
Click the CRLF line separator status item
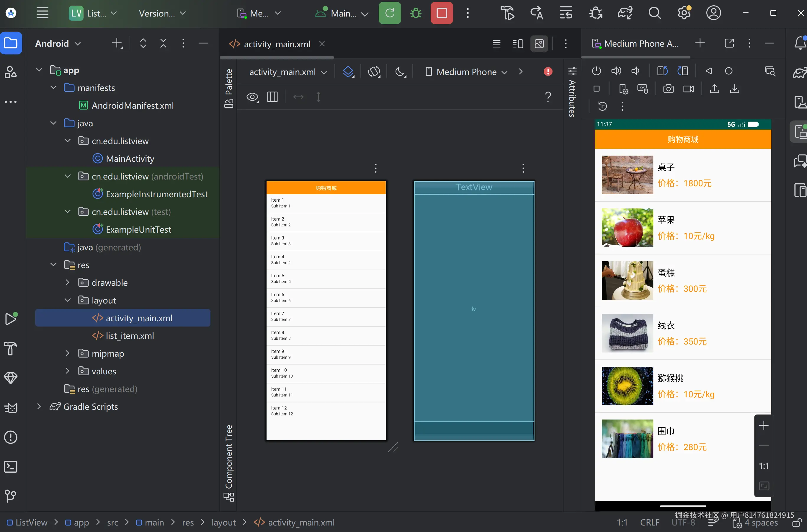(650, 522)
